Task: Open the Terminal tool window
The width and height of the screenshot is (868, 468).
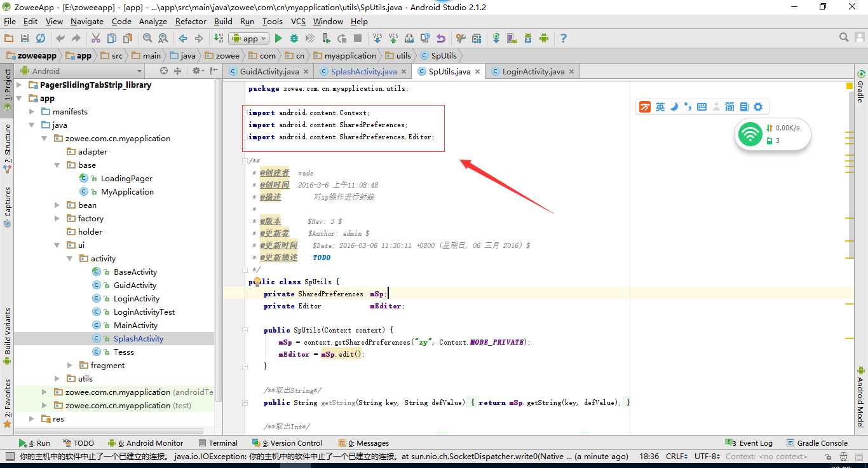Action: click(218, 443)
